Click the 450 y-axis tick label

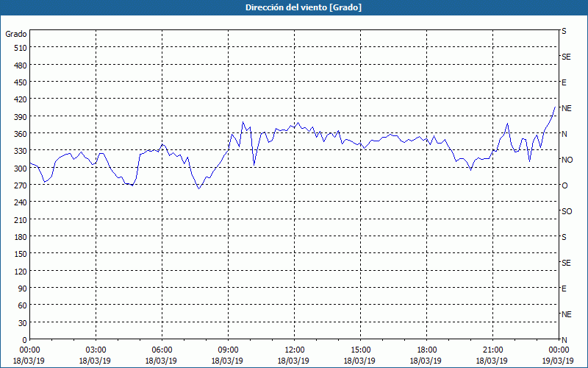[x=21, y=82]
